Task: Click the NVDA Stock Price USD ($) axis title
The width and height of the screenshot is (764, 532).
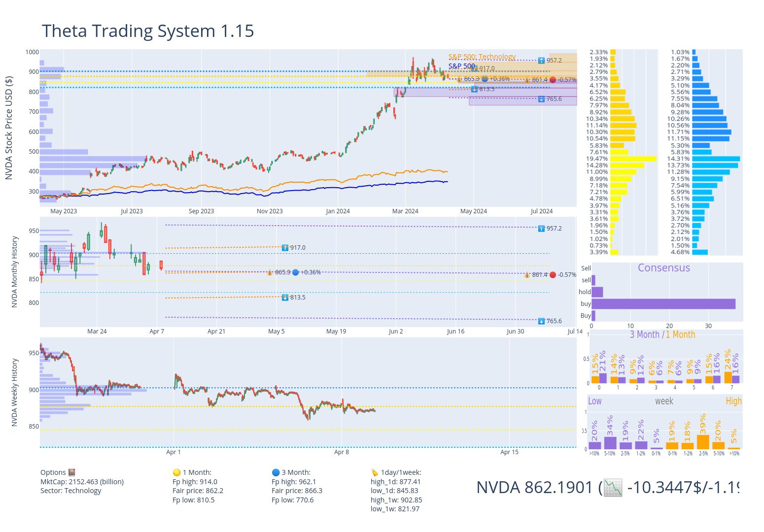Action: pos(9,128)
